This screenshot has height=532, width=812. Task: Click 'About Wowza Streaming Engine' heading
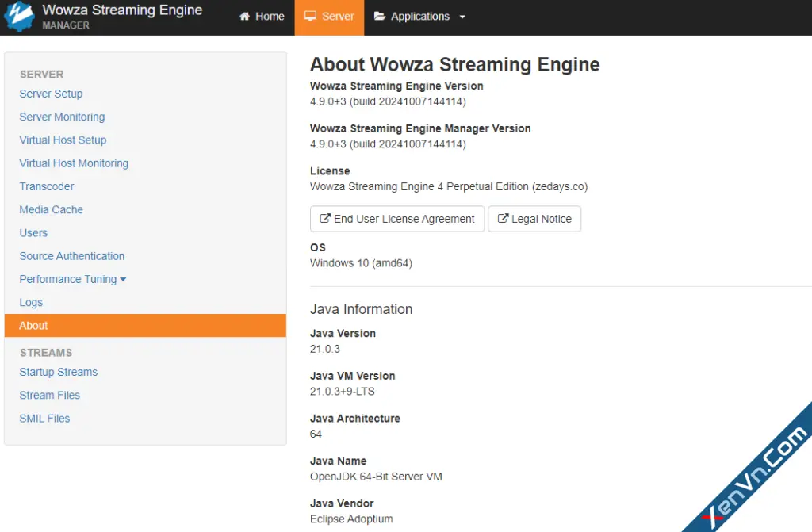[x=454, y=65]
